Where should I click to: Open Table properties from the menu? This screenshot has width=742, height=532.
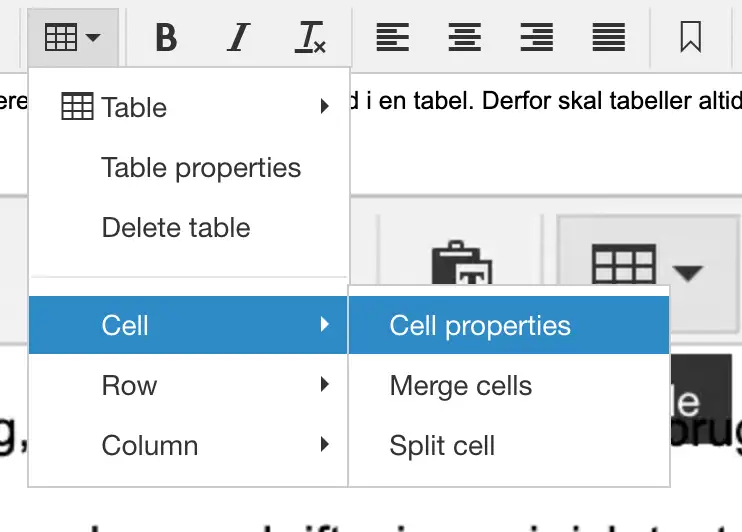[x=201, y=167]
